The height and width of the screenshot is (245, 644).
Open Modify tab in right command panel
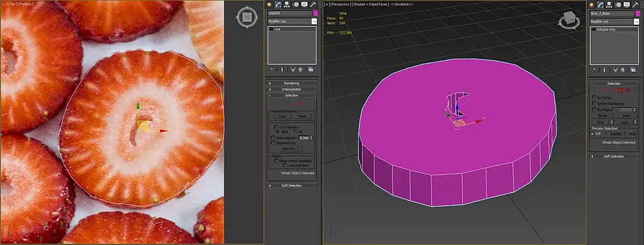600,4
